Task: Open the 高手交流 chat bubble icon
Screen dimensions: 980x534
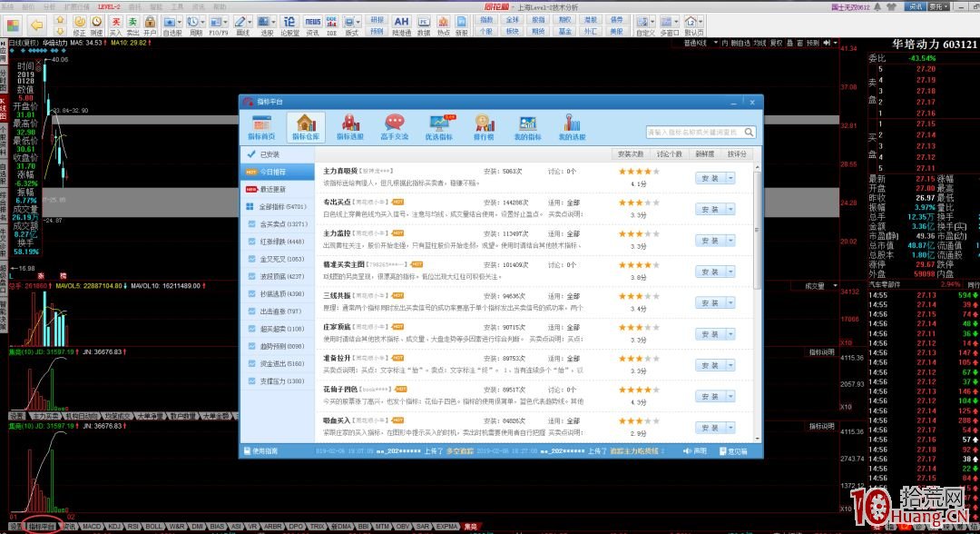Action: click(x=395, y=127)
